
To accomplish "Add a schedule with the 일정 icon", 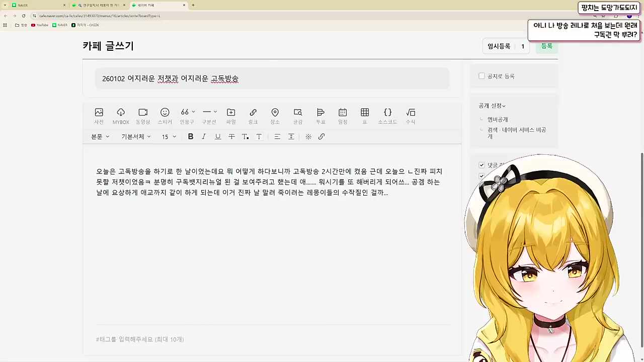I will point(343,116).
